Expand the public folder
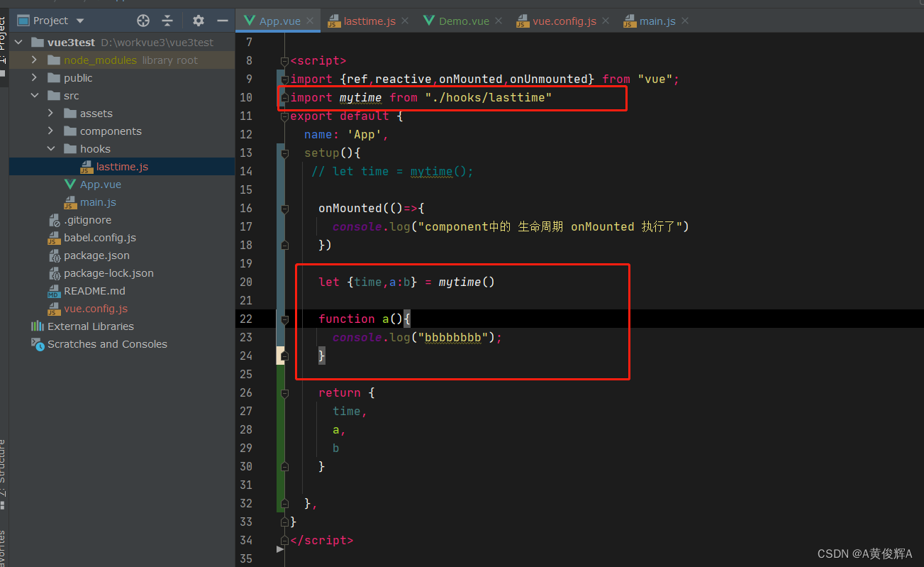Screen dimensions: 924x567 coord(34,78)
